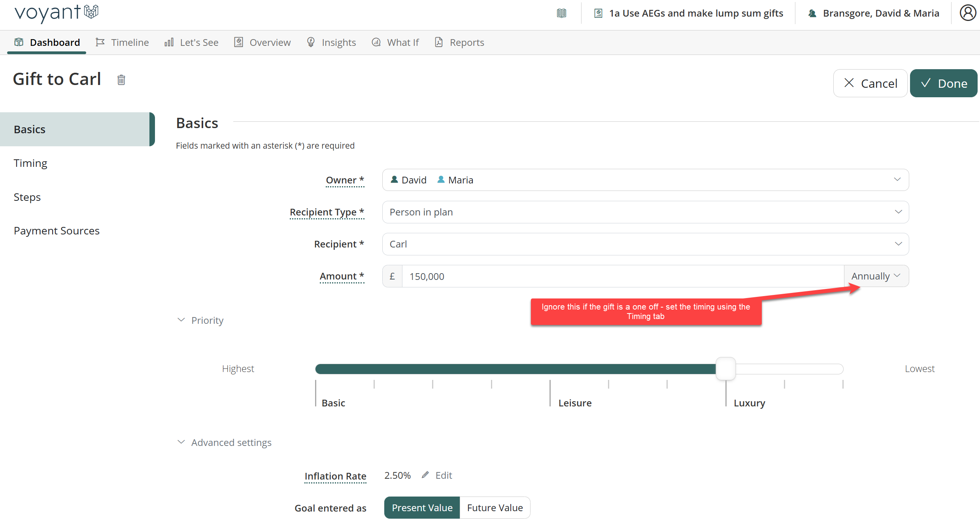Click the book icon in the header
The width and height of the screenshot is (980, 525).
[561, 13]
